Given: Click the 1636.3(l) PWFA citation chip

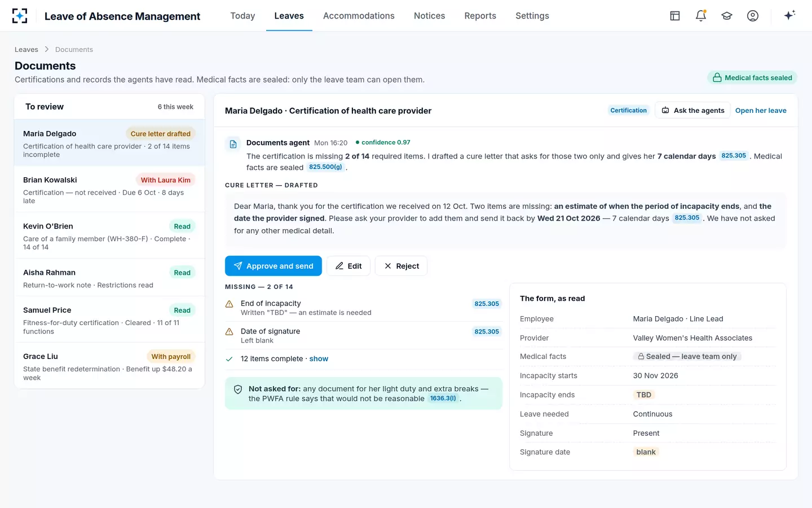Looking at the screenshot, I should 443,398.
